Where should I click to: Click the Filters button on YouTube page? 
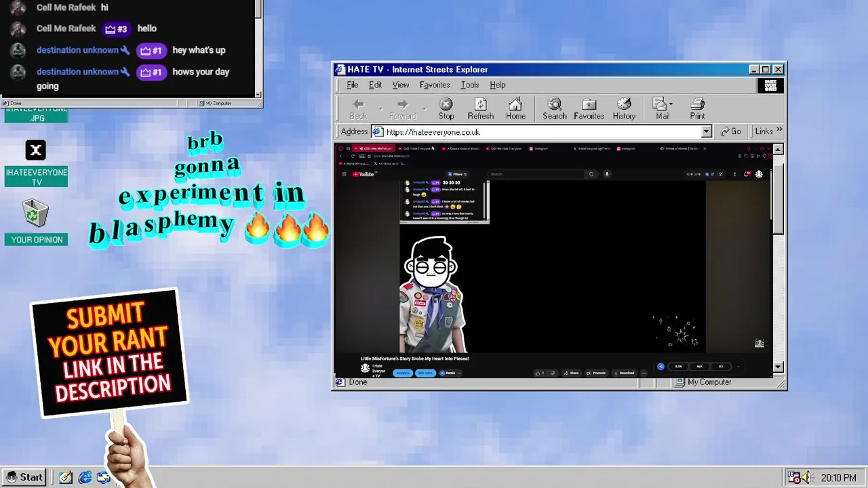[458, 174]
